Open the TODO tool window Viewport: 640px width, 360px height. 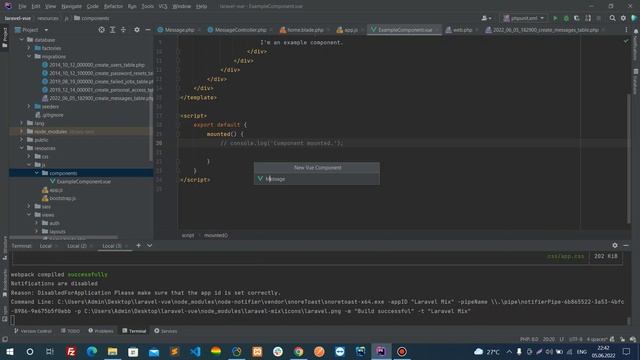[x=70, y=331]
